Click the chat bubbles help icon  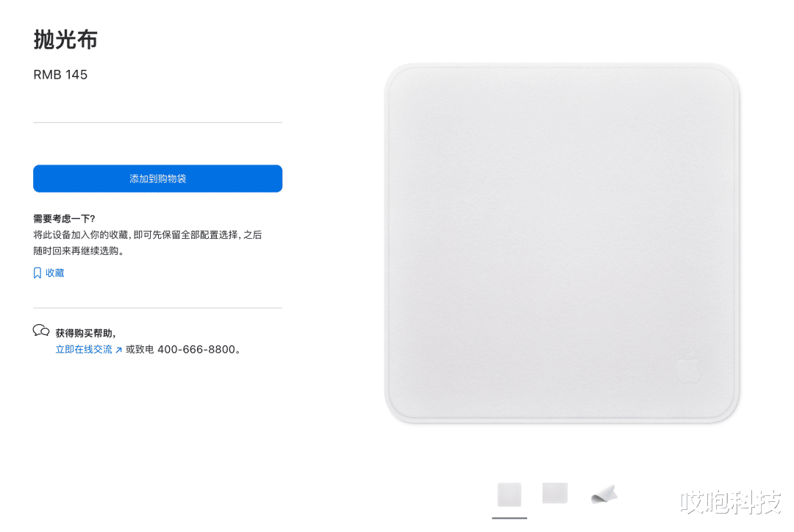[x=41, y=331]
